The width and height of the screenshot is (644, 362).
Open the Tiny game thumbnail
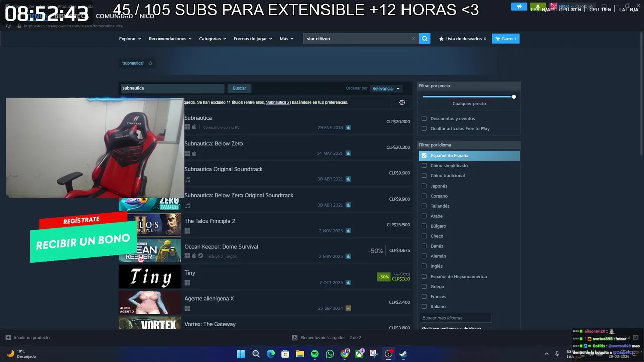[x=149, y=277]
